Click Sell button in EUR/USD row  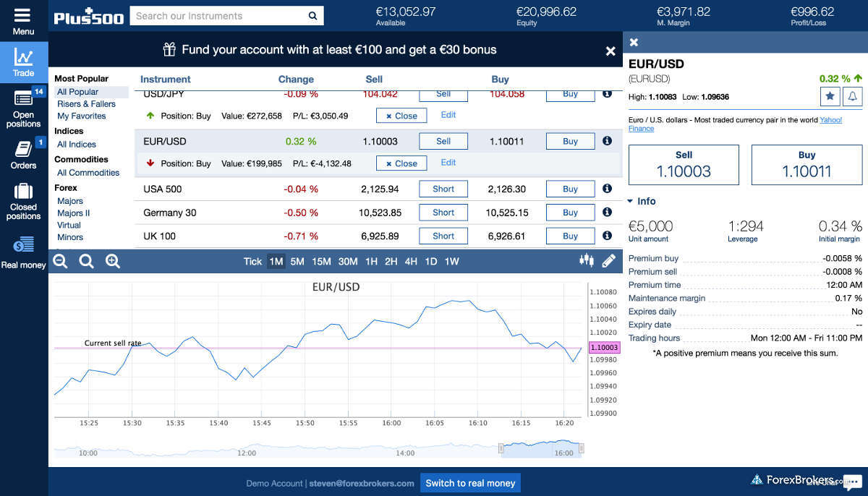click(443, 142)
